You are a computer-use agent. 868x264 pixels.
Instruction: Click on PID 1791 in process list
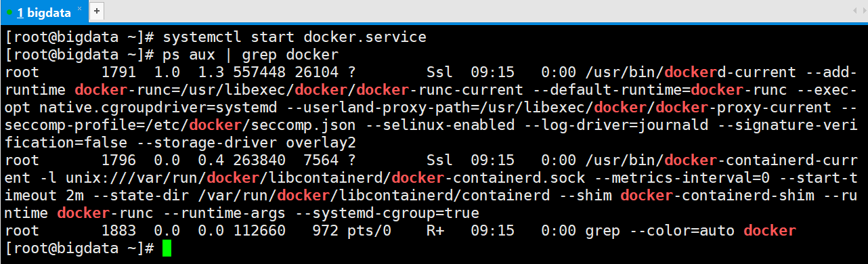[x=119, y=72]
